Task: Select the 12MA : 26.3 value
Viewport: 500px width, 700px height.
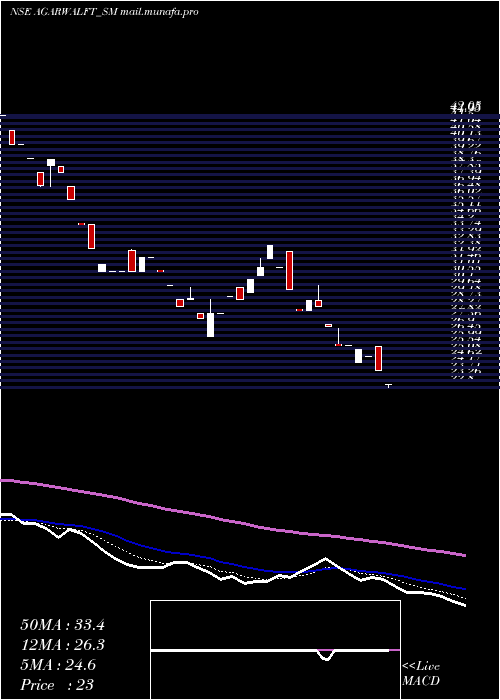Action: [62, 645]
